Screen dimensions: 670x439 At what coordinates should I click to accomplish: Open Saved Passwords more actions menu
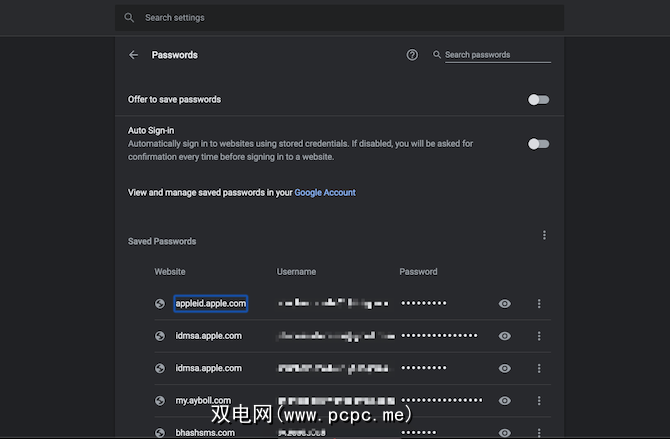[x=544, y=236]
